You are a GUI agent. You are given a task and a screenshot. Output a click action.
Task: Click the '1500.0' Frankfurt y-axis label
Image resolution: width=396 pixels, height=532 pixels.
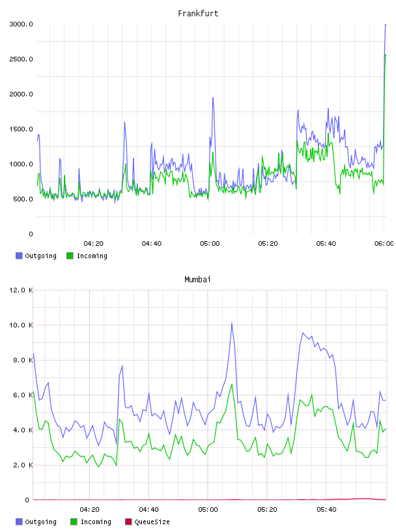pos(21,129)
